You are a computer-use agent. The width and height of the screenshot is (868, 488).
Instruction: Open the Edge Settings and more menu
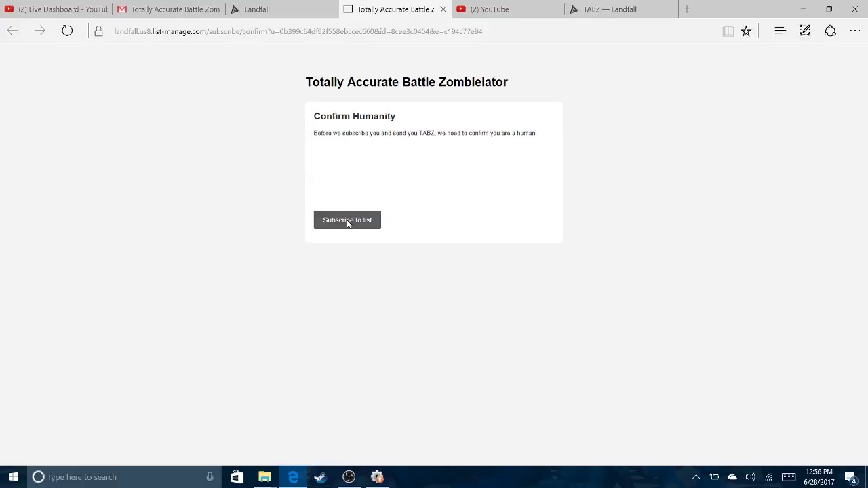pos(855,30)
